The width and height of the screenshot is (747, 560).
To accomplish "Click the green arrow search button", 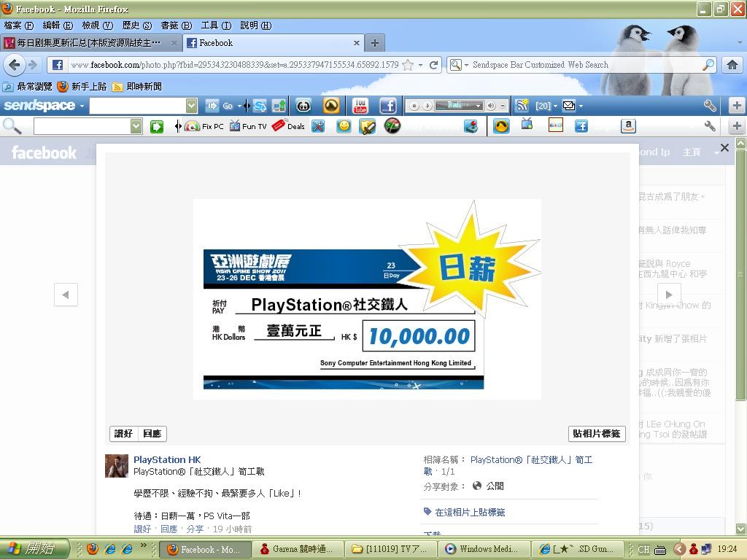I will (x=157, y=127).
